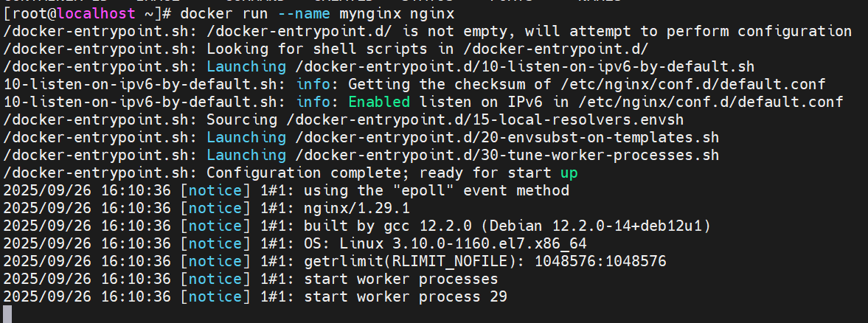Click the "Sourcing" word
The width and height of the screenshot is (868, 323).
click(x=243, y=120)
